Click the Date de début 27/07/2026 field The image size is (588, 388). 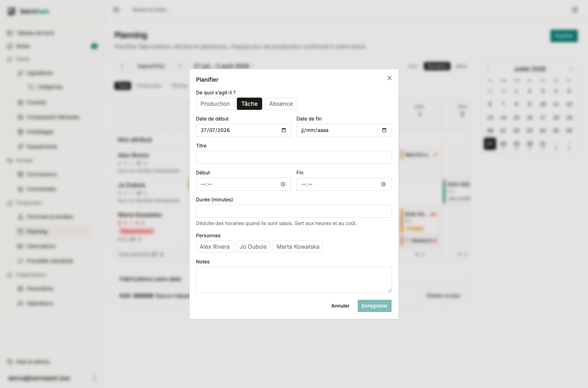[x=244, y=130]
